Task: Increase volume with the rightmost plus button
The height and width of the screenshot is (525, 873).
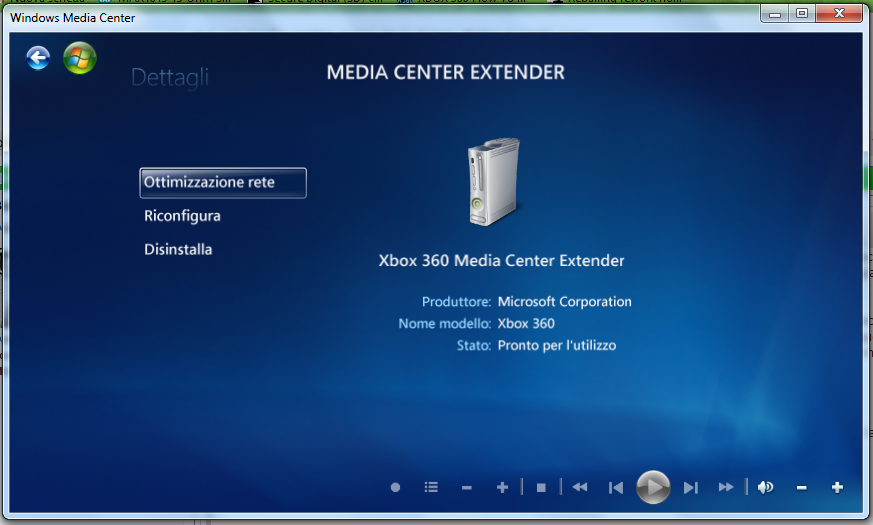Action: (x=837, y=487)
